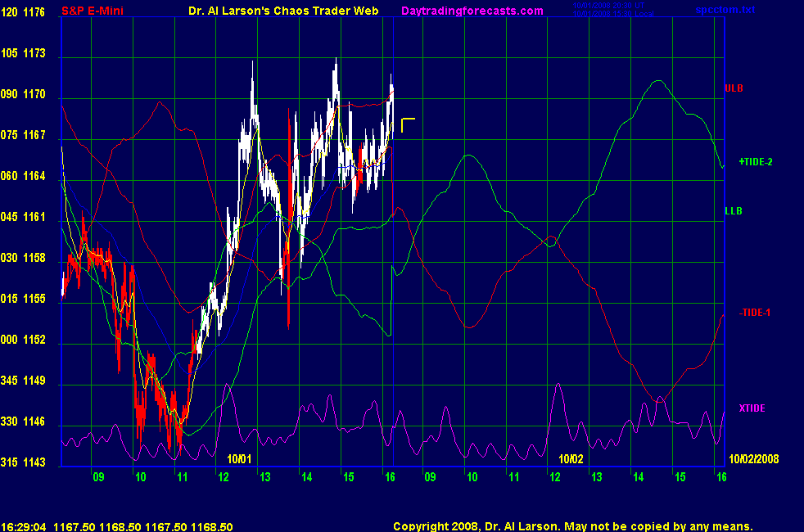
Task: Click the 13 hour label of the 10/02 session
Action: point(596,477)
